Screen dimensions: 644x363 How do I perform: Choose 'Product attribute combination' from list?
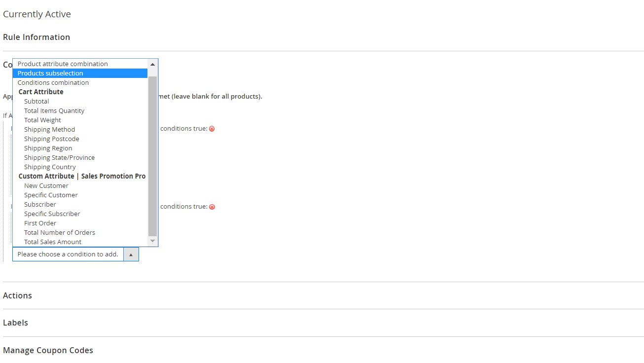pyautogui.click(x=63, y=64)
